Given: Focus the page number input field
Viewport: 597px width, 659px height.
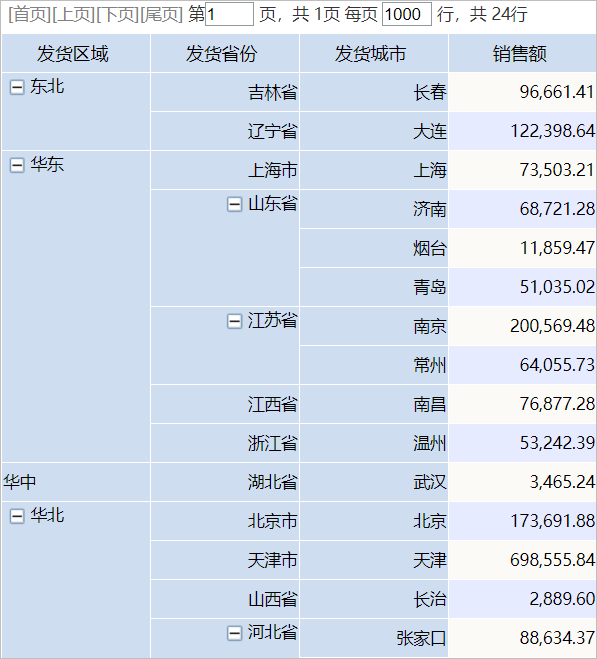Looking at the screenshot, I should [229, 14].
